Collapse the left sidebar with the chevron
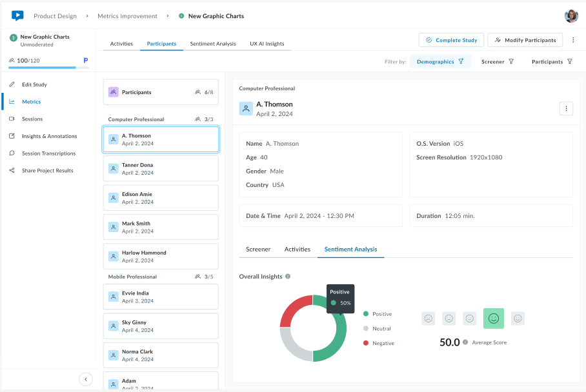This screenshot has width=586, height=392. (86, 379)
